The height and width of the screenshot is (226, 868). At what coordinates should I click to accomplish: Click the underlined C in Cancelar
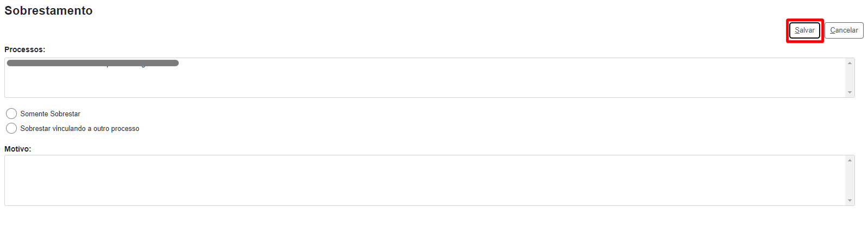tap(833, 30)
